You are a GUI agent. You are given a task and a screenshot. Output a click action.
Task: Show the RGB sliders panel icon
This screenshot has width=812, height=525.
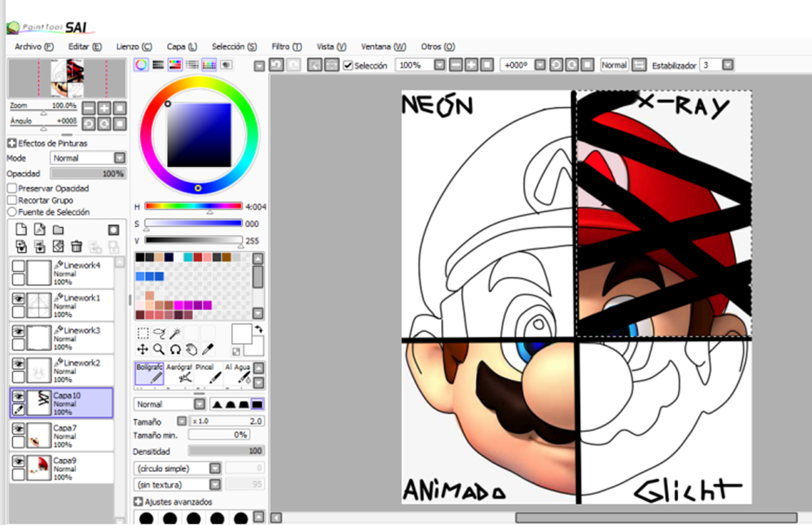point(158,65)
